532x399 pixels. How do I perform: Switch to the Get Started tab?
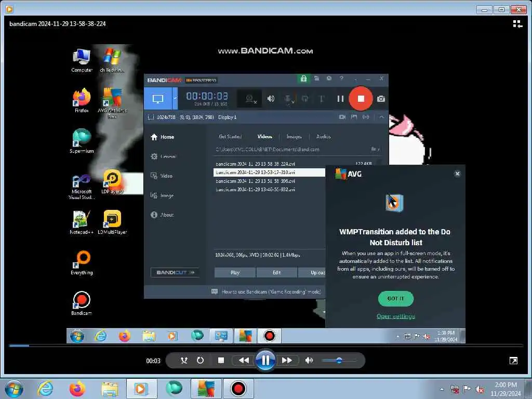click(230, 137)
